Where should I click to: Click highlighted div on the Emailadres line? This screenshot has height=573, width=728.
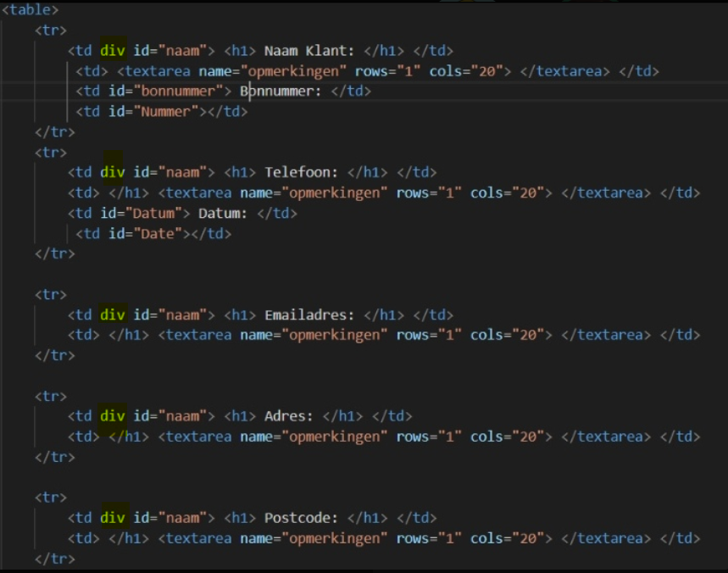(x=112, y=315)
